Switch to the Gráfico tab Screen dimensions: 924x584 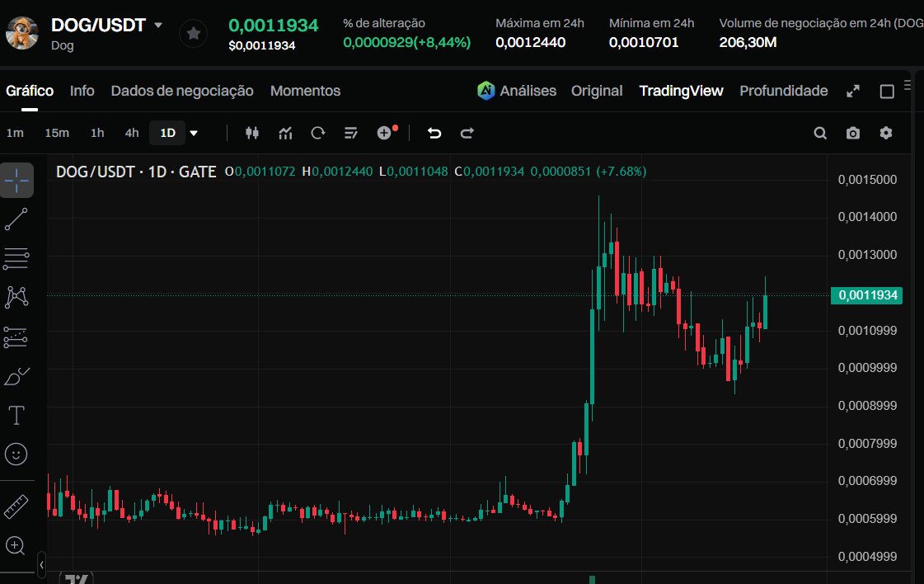point(30,91)
